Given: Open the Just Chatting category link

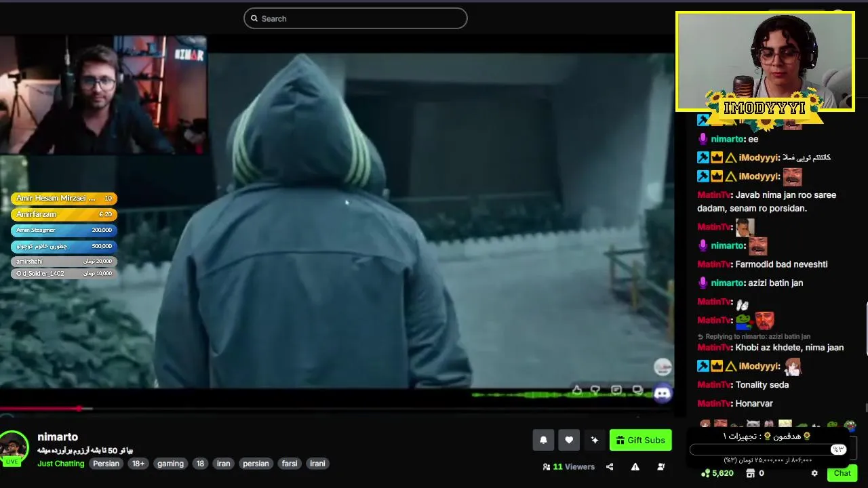Looking at the screenshot, I should pyautogui.click(x=61, y=464).
